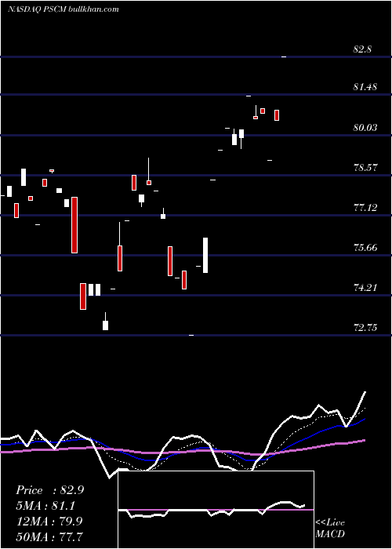Click the 75.66 price axis label
The image size is (392, 549).
coord(365,248)
